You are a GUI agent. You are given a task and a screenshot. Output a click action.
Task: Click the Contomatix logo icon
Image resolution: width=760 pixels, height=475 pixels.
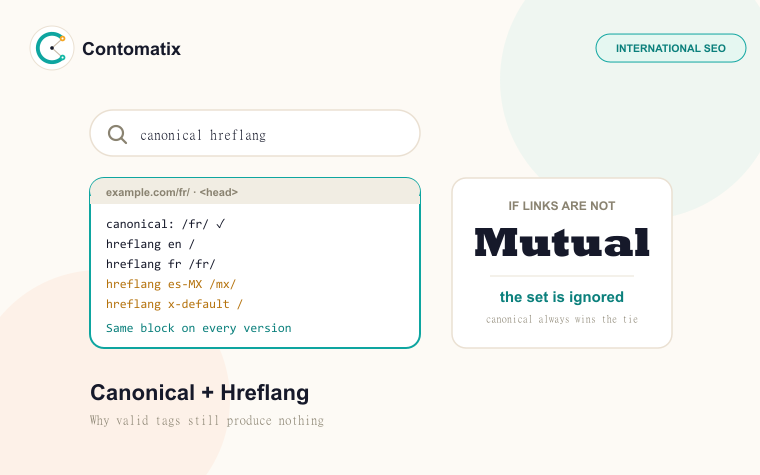point(52,48)
